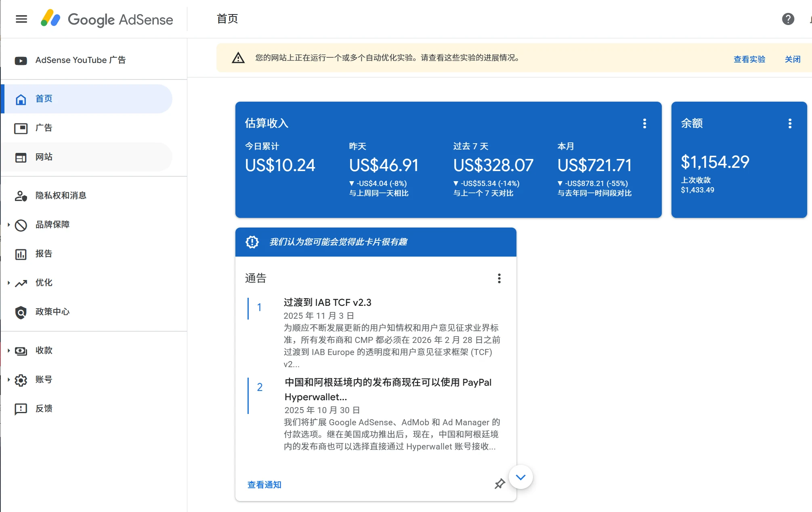Viewport: 812px width, 512px height.
Task: Open the three-dot menu on 通告 card
Action: pyautogui.click(x=499, y=278)
